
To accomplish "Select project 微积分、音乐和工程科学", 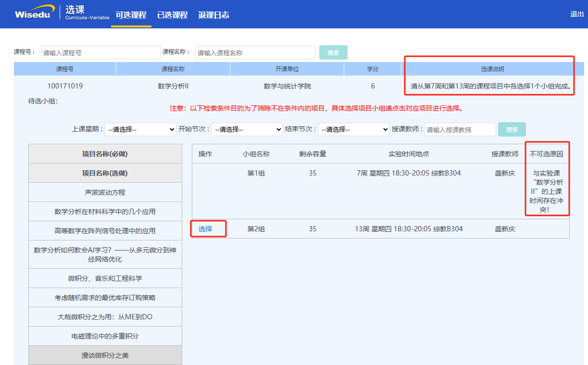I will coord(105,278).
